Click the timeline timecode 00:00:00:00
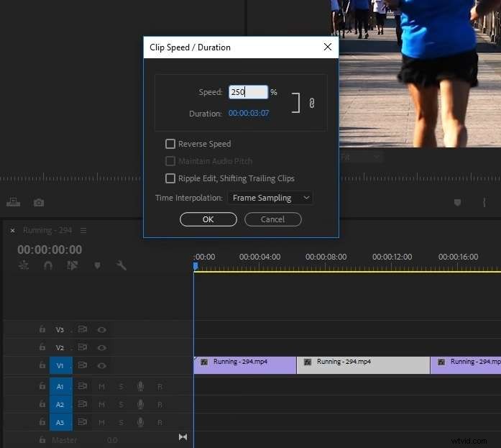501x448 pixels. [x=50, y=250]
